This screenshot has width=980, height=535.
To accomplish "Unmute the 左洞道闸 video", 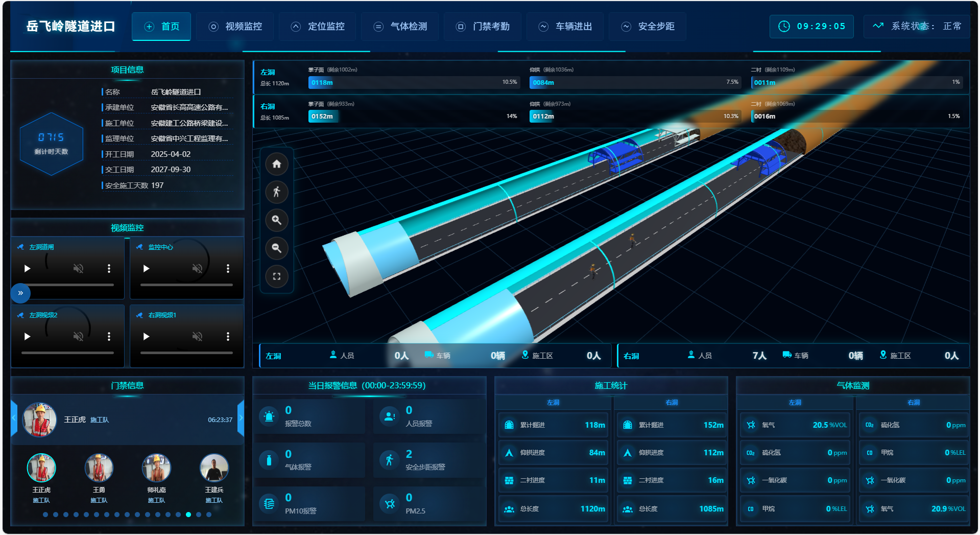I will click(78, 268).
